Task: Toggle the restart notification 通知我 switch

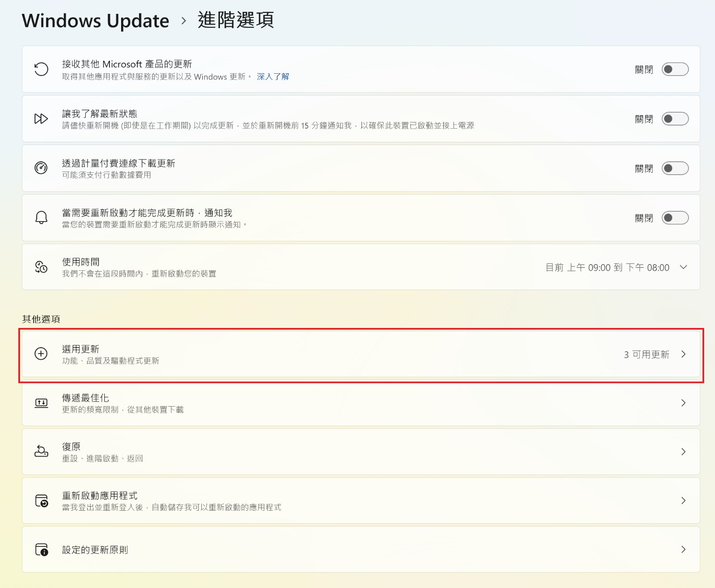Action: coord(675,218)
